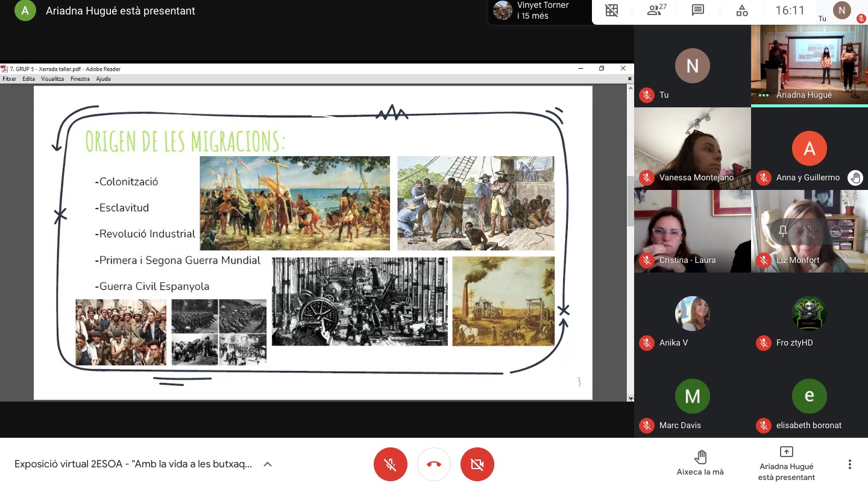This screenshot has width=868, height=483.
Task: Click the 16:11 clock in top bar
Action: 790,10
